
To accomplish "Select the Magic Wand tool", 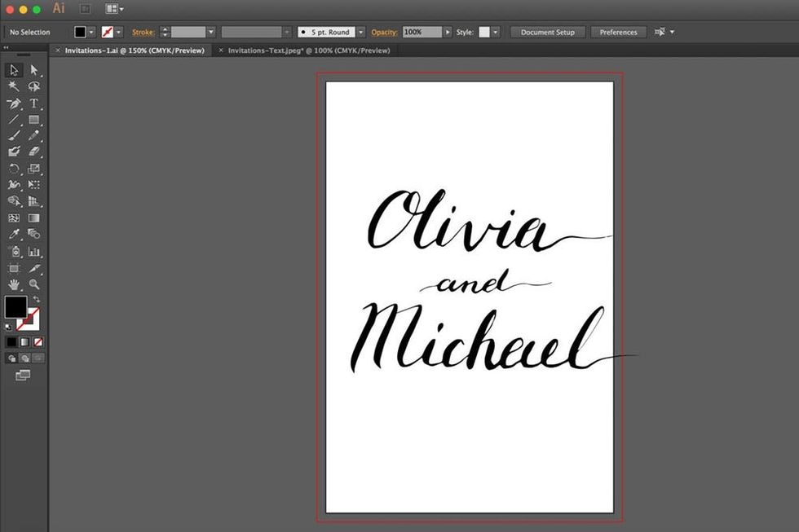I will (14, 86).
